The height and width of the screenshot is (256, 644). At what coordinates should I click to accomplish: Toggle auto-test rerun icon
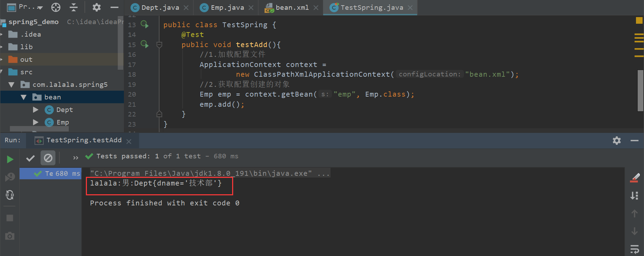point(10,195)
